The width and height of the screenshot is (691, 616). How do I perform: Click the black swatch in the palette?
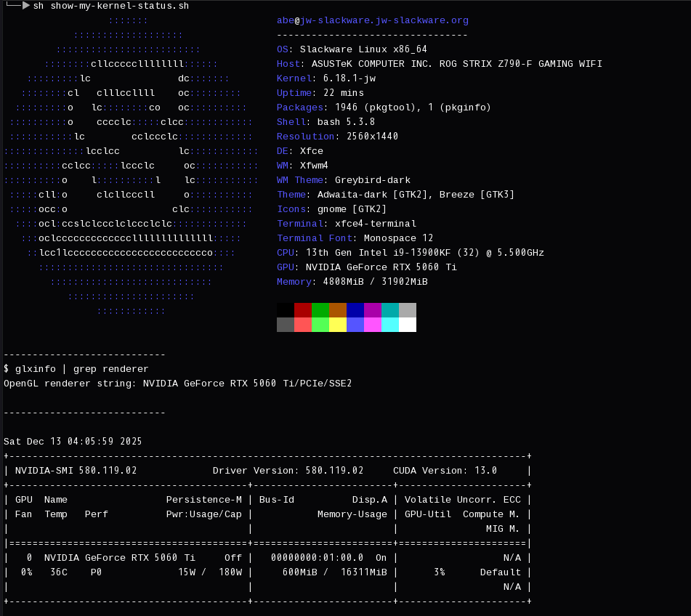[x=286, y=310]
